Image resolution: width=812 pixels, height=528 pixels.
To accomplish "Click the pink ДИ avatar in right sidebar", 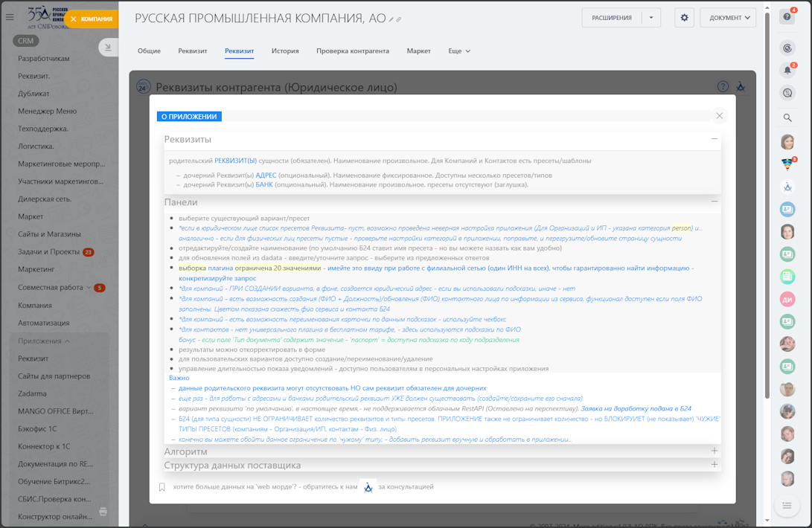I will [787, 300].
